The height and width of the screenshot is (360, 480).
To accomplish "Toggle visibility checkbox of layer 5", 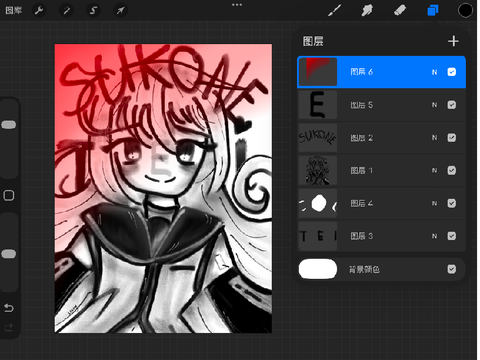I will pos(452,105).
